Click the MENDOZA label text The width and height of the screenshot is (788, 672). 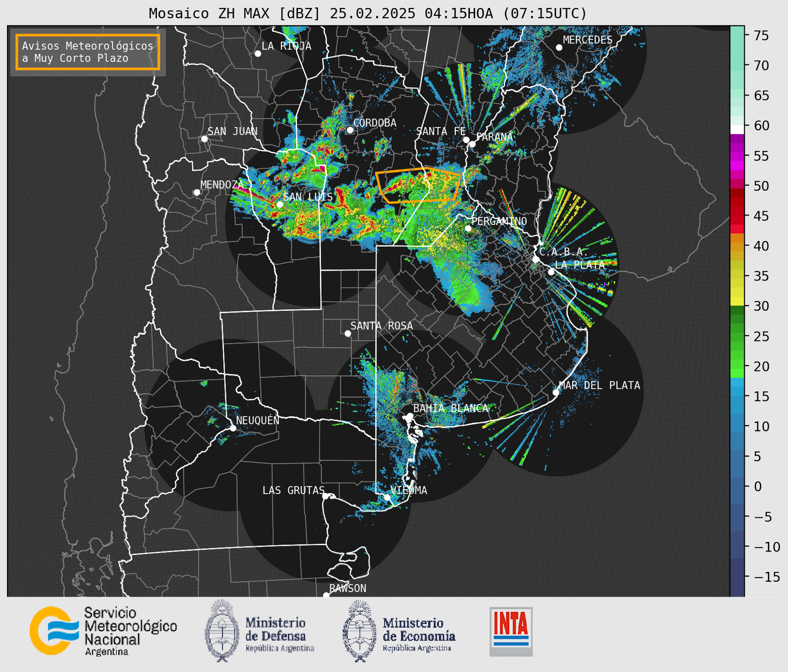pyautogui.click(x=222, y=185)
